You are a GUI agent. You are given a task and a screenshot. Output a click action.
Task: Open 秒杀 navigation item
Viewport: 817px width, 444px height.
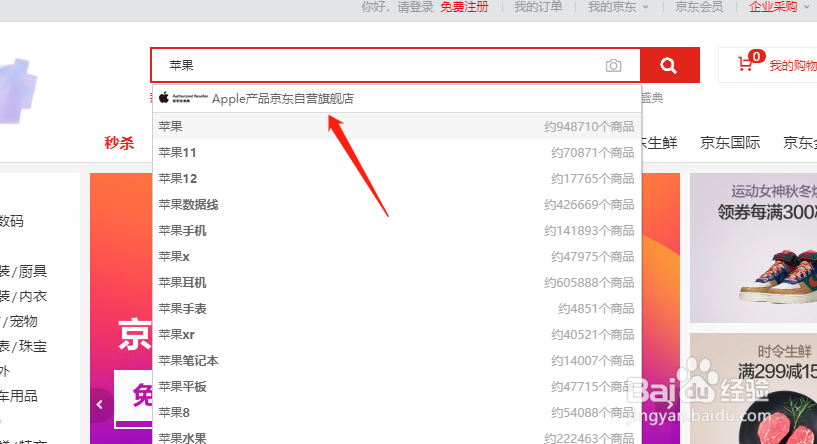pos(119,143)
